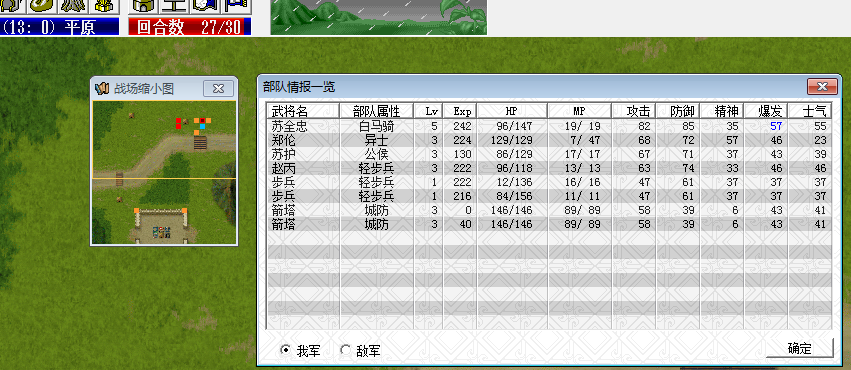Image resolution: width=851 pixels, height=370 pixels.
Task: Click the scroll book toolbar icon
Action: click(206, 6)
